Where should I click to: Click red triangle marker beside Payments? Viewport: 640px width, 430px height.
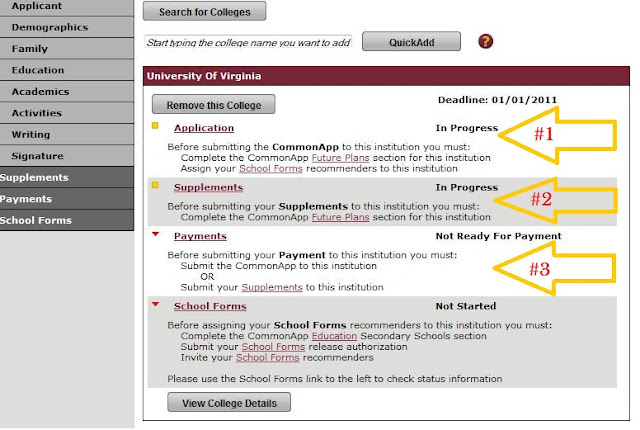[x=155, y=236]
